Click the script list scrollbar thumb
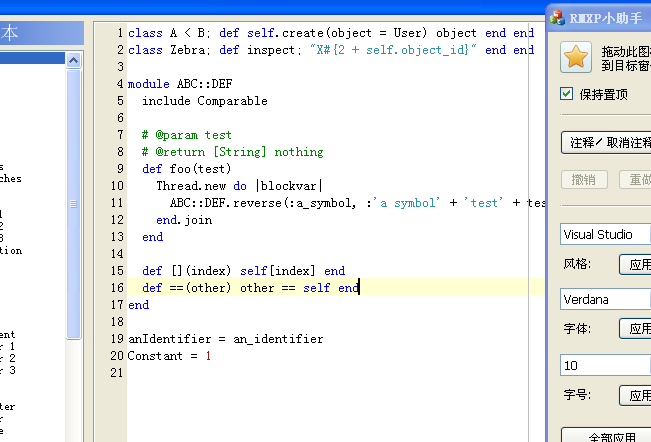 (73, 204)
